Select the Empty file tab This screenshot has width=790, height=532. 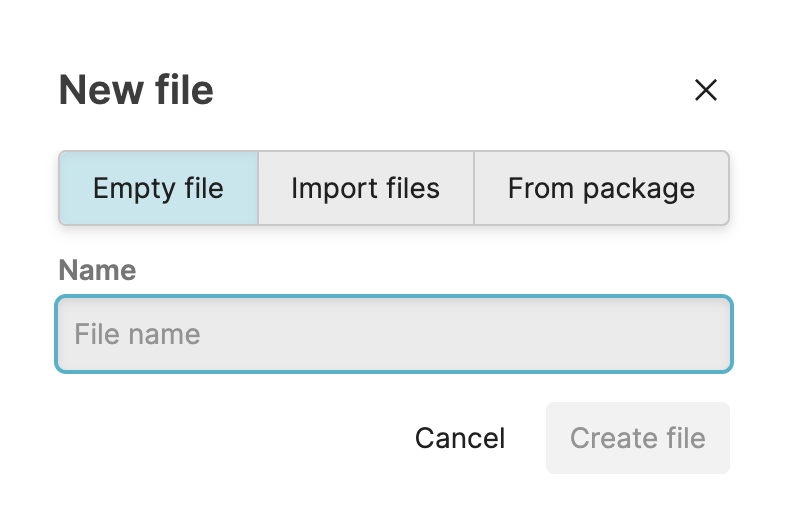click(x=159, y=188)
